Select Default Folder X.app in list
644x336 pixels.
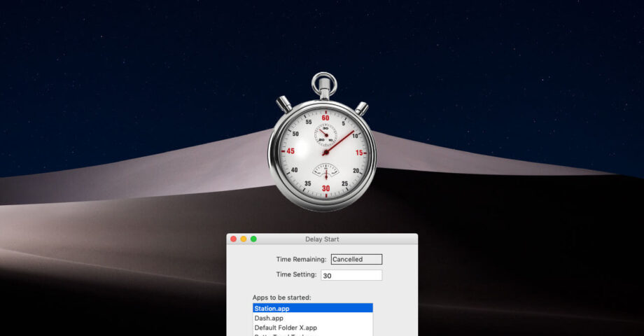click(312, 328)
